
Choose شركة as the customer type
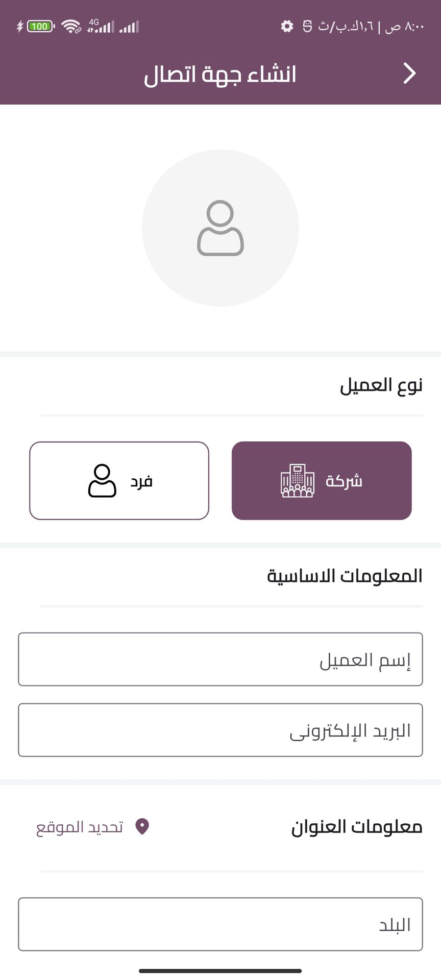tap(322, 480)
